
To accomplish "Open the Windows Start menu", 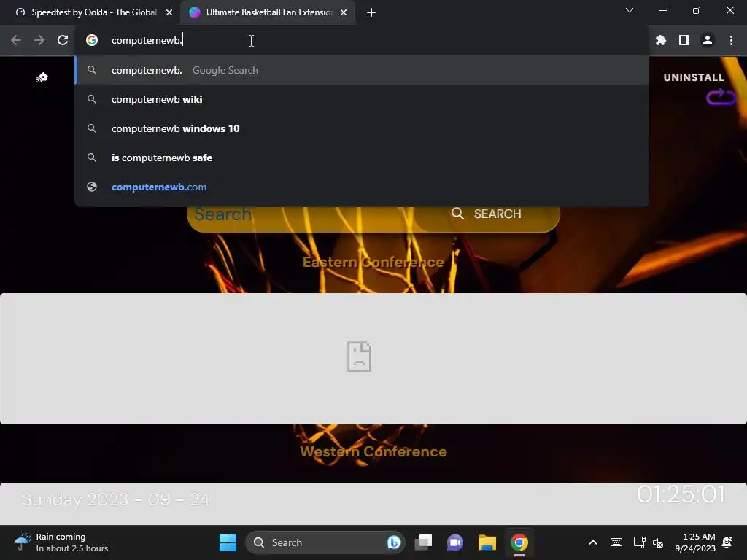I will [228, 542].
